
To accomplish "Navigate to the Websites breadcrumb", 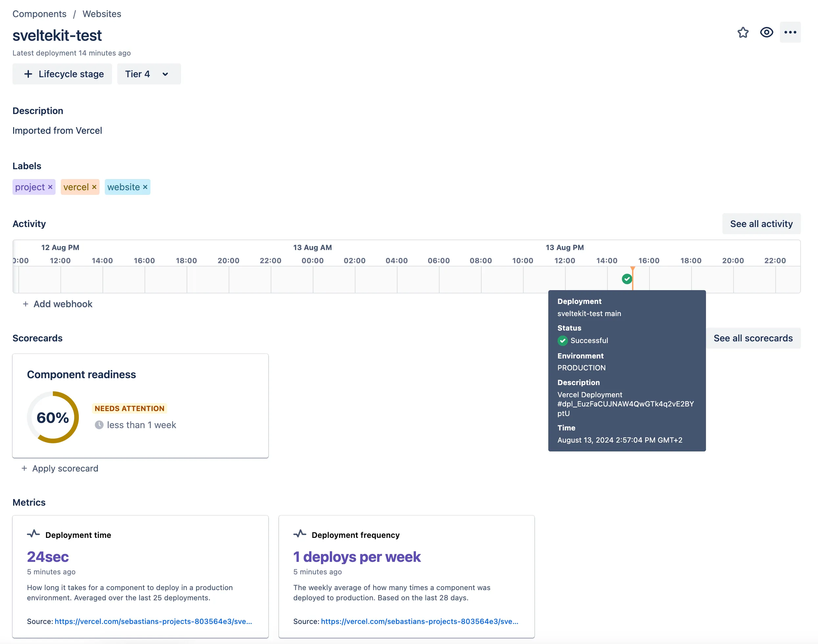I will click(x=102, y=13).
